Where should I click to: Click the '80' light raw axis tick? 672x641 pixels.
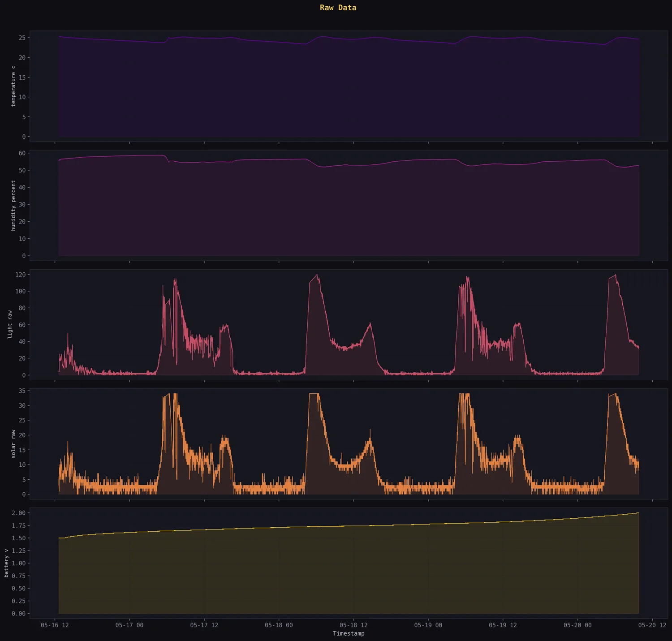(x=22, y=308)
